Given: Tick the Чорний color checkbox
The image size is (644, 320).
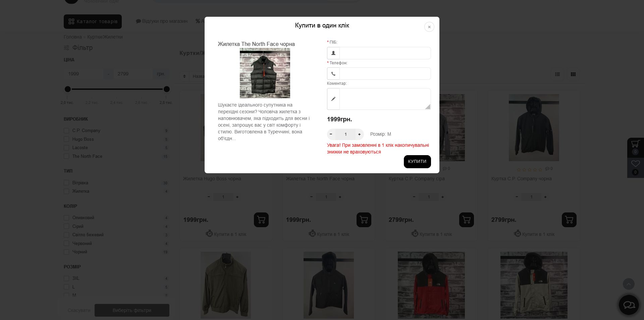Looking at the screenshot, I should (66, 252).
